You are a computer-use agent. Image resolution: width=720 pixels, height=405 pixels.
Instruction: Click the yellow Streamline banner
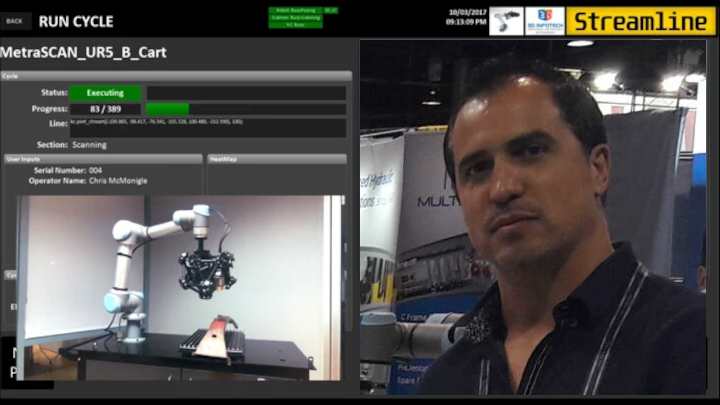[x=641, y=21]
